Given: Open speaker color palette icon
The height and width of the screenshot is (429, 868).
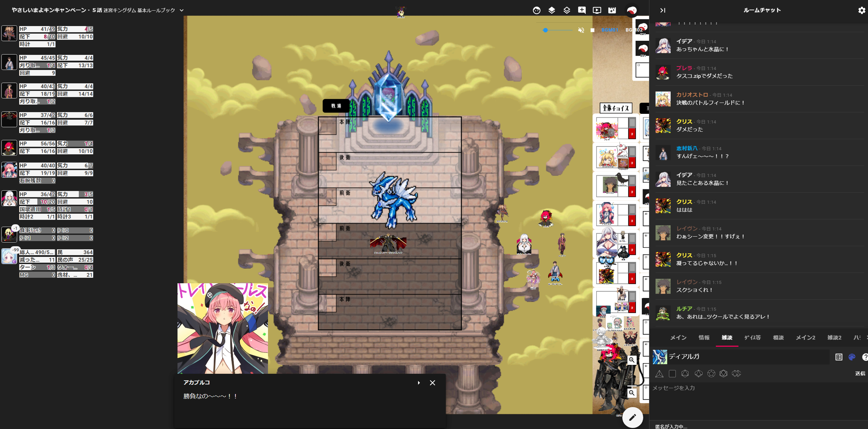Looking at the screenshot, I should coord(852,357).
